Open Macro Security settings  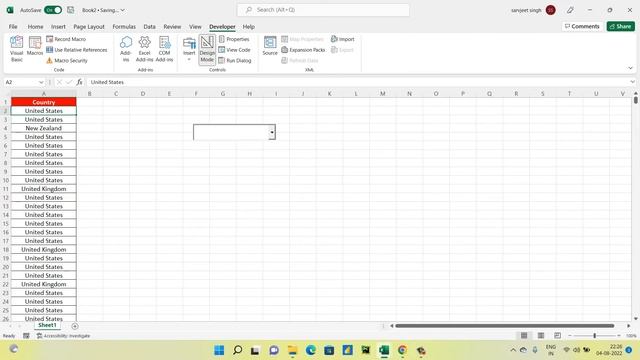67,60
